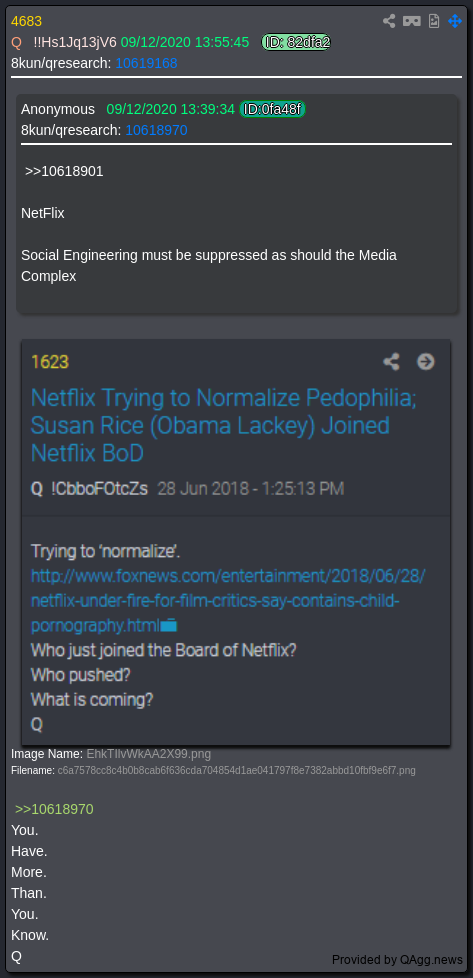Click the green >>10618970 reply reference

(x=54, y=809)
